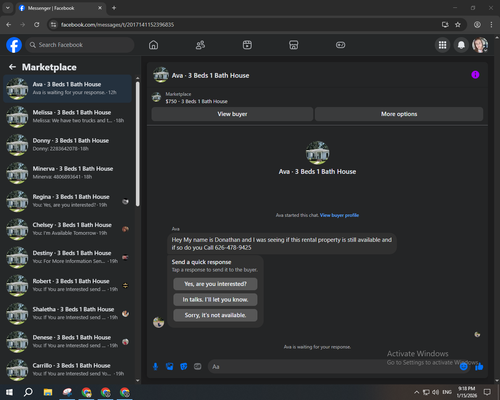Go to Home feed icon

coord(153,45)
